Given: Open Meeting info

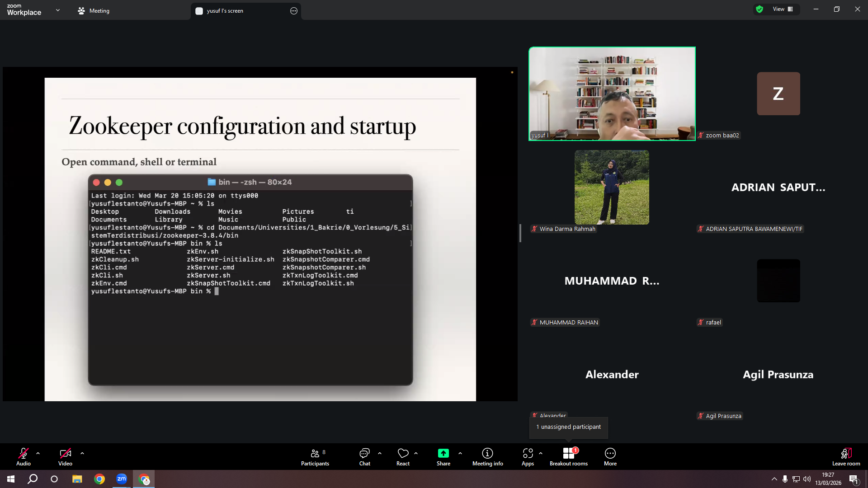Looking at the screenshot, I should click(x=488, y=456).
